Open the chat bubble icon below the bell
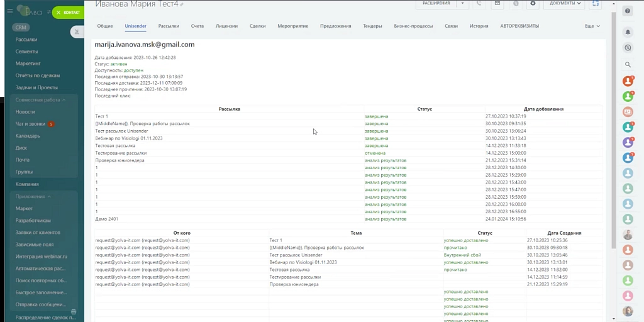Image resolution: width=644 pixels, height=322 pixels. (628, 48)
